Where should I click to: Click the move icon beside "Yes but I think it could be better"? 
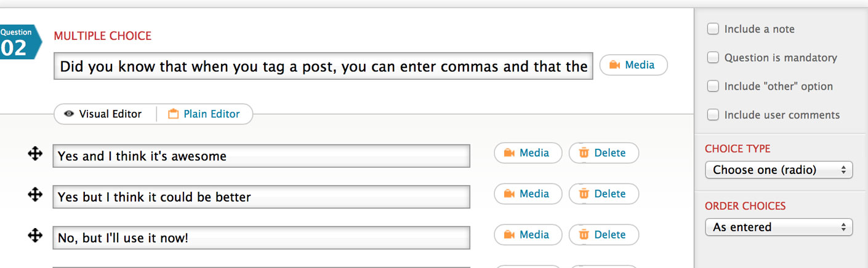coord(35,195)
